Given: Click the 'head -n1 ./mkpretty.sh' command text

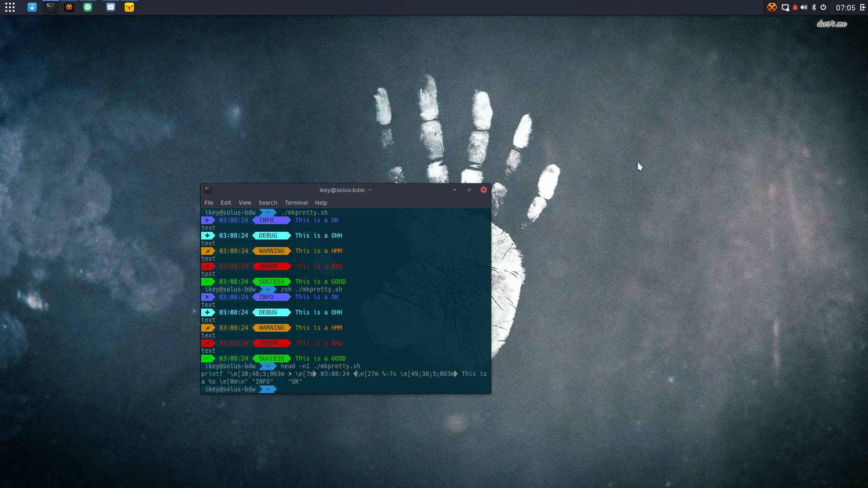Looking at the screenshot, I should (x=321, y=366).
